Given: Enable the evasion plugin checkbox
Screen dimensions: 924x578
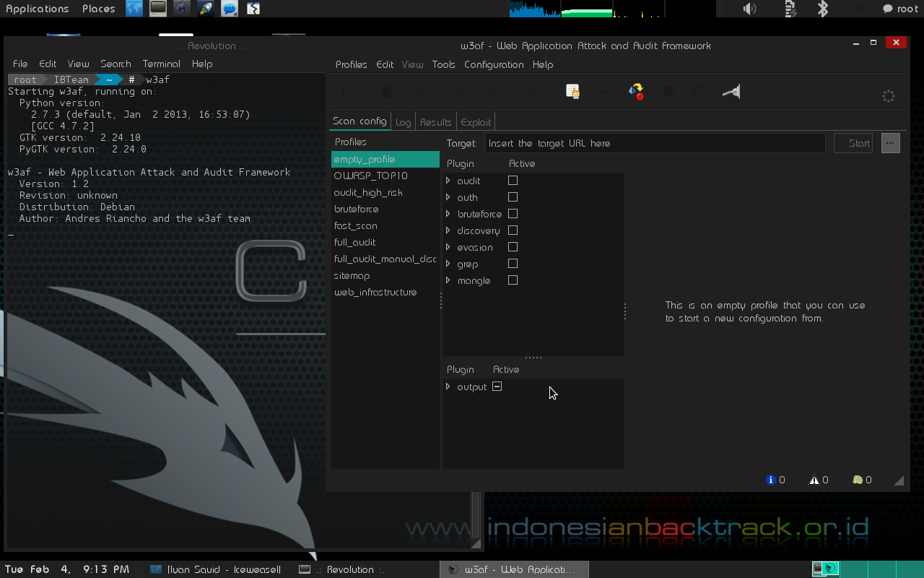Looking at the screenshot, I should (x=513, y=247).
